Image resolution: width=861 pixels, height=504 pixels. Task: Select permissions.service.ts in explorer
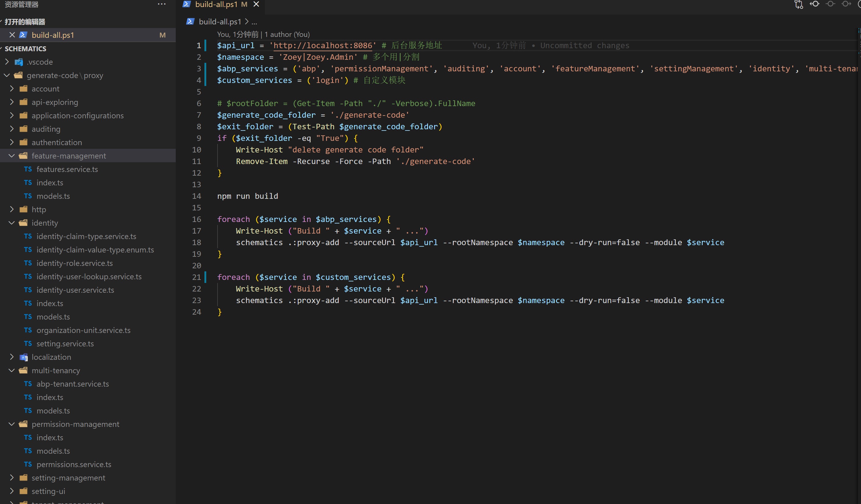coord(74,464)
